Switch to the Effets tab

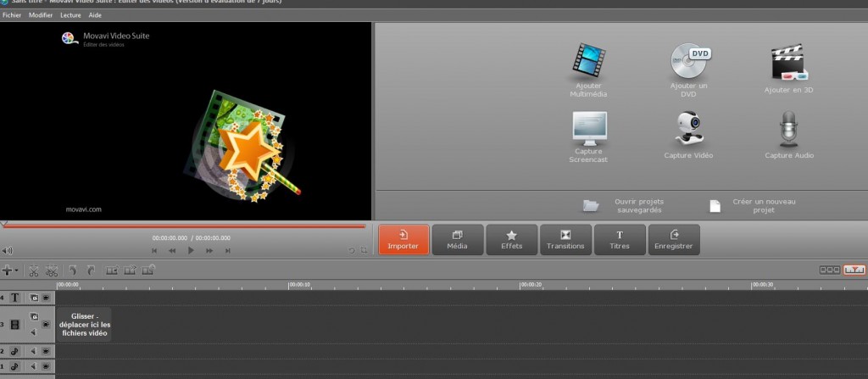click(511, 240)
